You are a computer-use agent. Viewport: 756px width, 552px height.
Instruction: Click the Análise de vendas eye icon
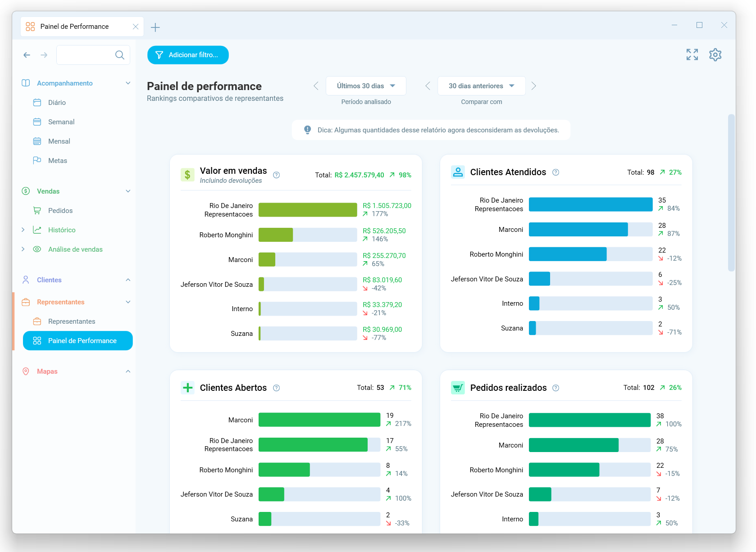click(37, 249)
